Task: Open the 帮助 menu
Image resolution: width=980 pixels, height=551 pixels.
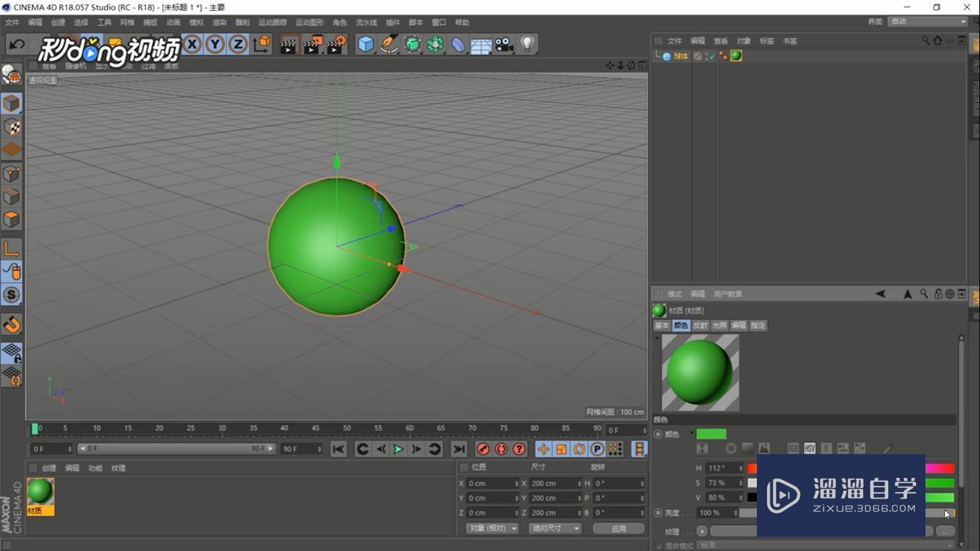Action: (462, 23)
